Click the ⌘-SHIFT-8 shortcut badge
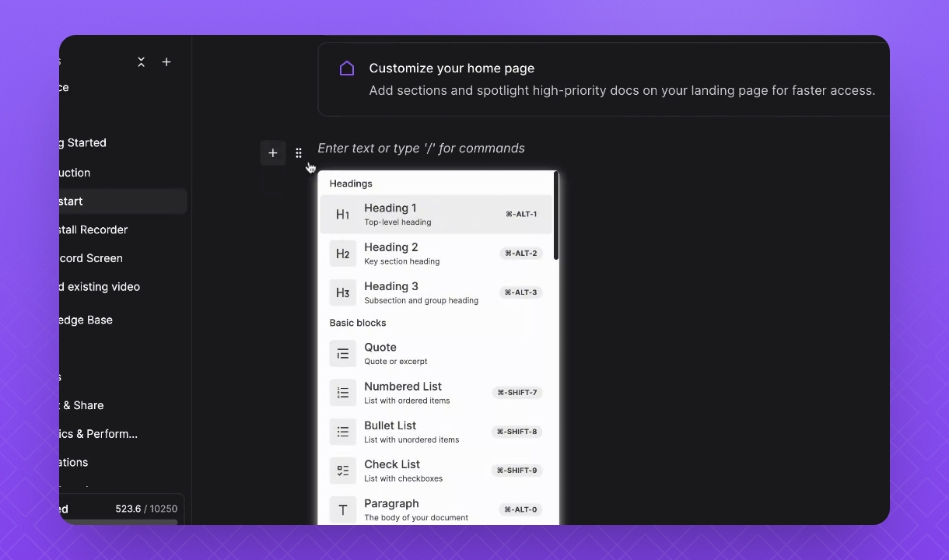The image size is (949, 560). click(x=517, y=432)
